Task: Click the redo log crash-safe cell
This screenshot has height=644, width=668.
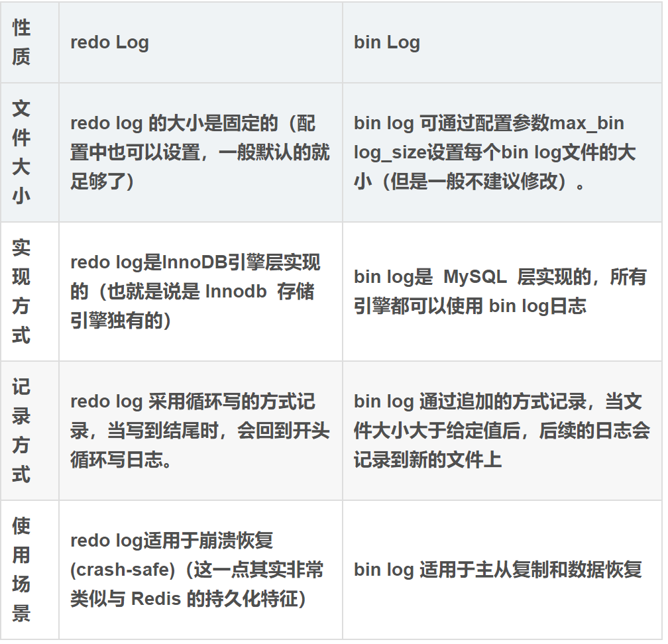Action: [201, 570]
